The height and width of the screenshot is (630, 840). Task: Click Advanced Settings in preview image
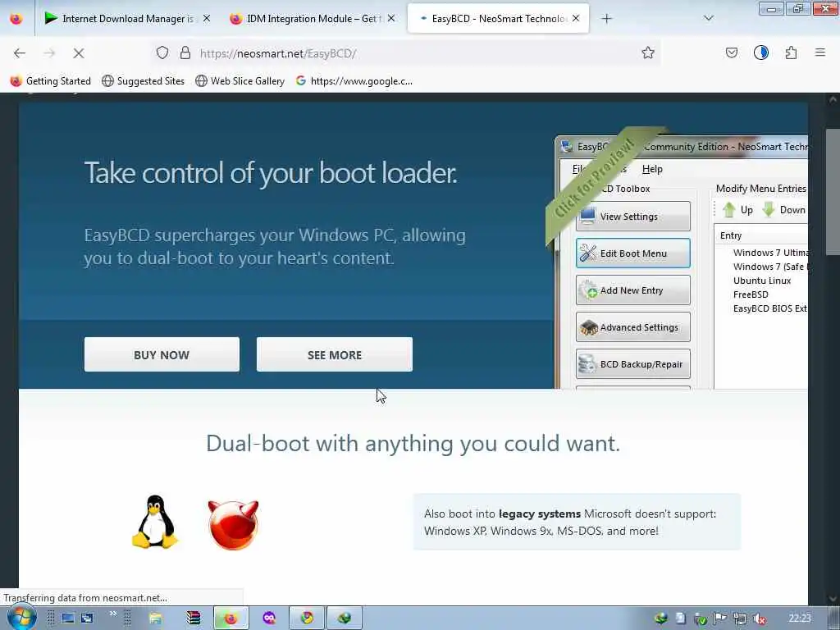coord(632,327)
